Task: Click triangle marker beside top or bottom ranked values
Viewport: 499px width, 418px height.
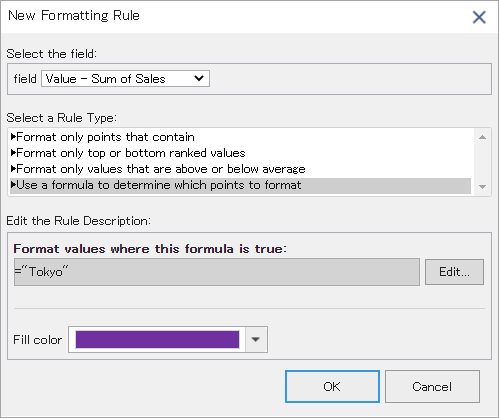Action: [x=13, y=153]
